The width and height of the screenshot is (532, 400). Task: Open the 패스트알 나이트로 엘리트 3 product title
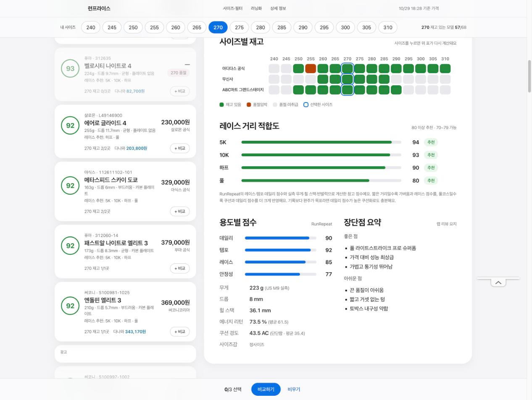pos(116,243)
